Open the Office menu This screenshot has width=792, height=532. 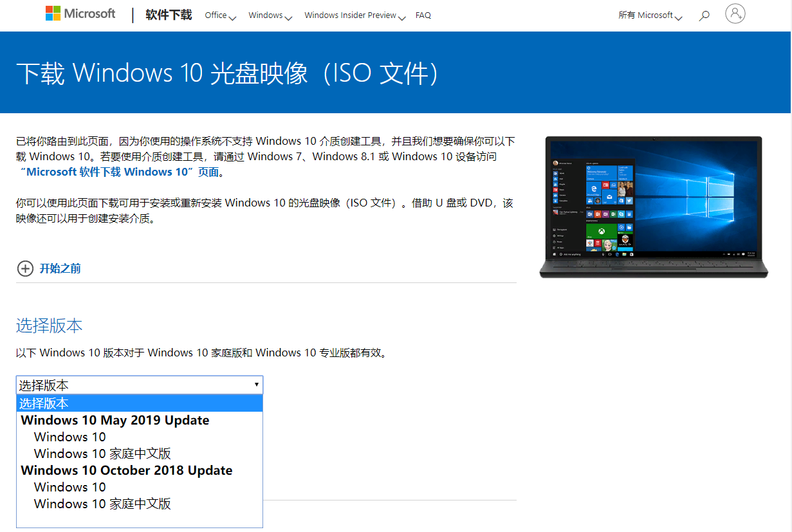pos(220,15)
